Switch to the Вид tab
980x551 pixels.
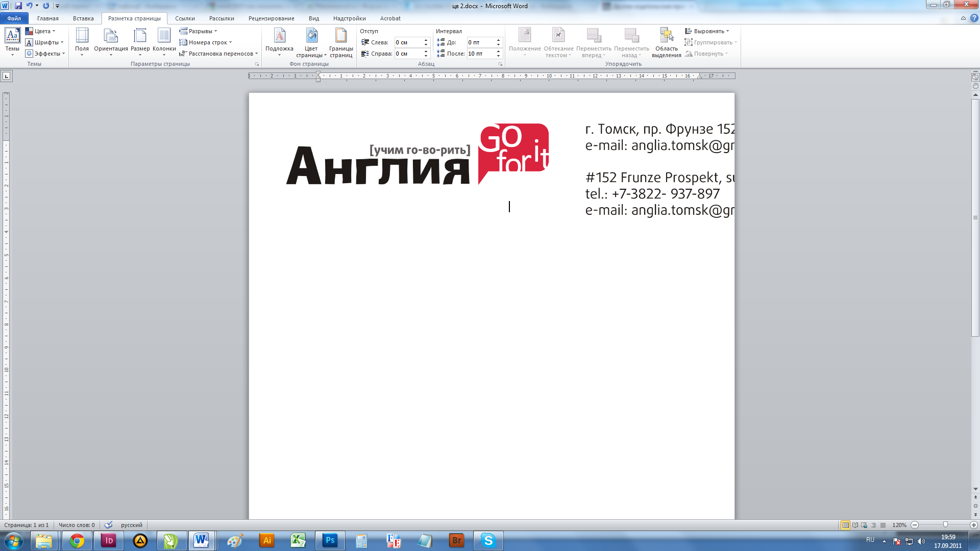314,18
